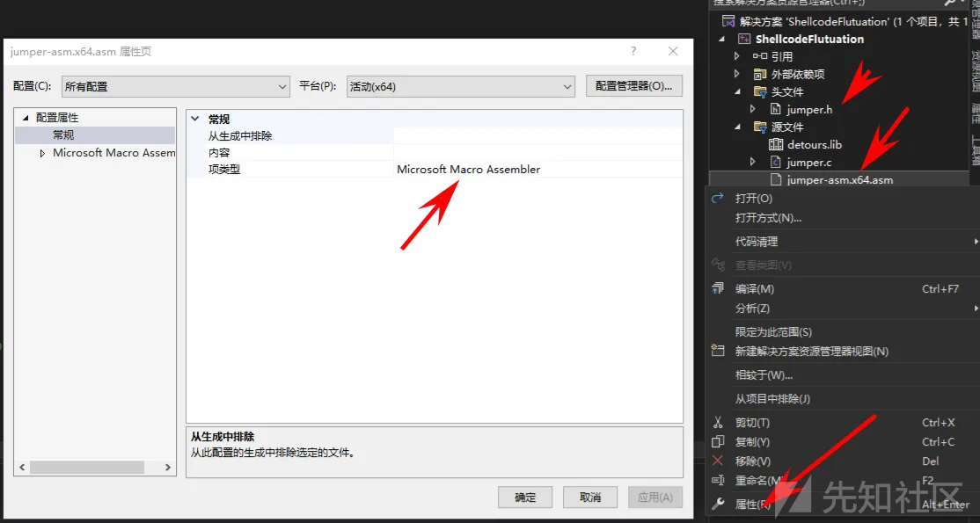Click the tree pane scrollbar left arrow
Image resolution: width=980 pixels, height=523 pixels.
(21, 467)
